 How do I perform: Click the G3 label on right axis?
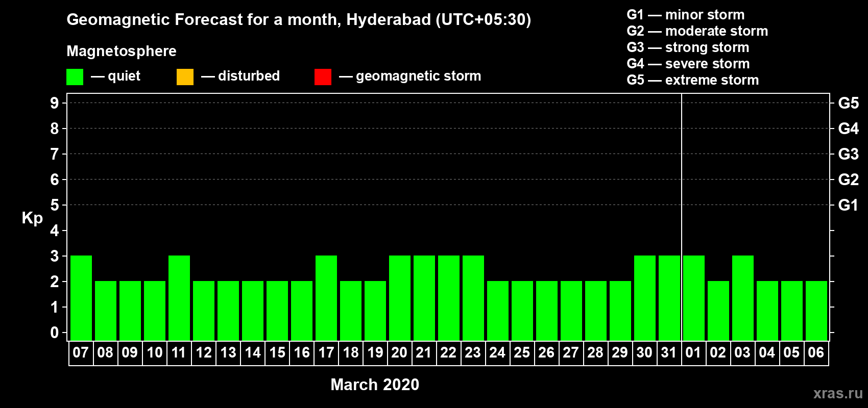coord(849,154)
